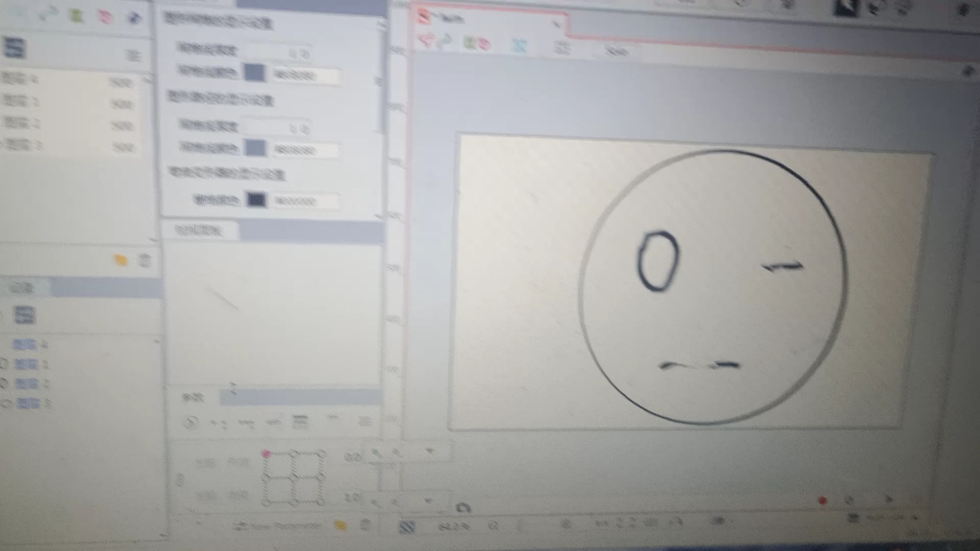
Task: Click the first gray-blue color swatch in settings
Action: click(255, 73)
